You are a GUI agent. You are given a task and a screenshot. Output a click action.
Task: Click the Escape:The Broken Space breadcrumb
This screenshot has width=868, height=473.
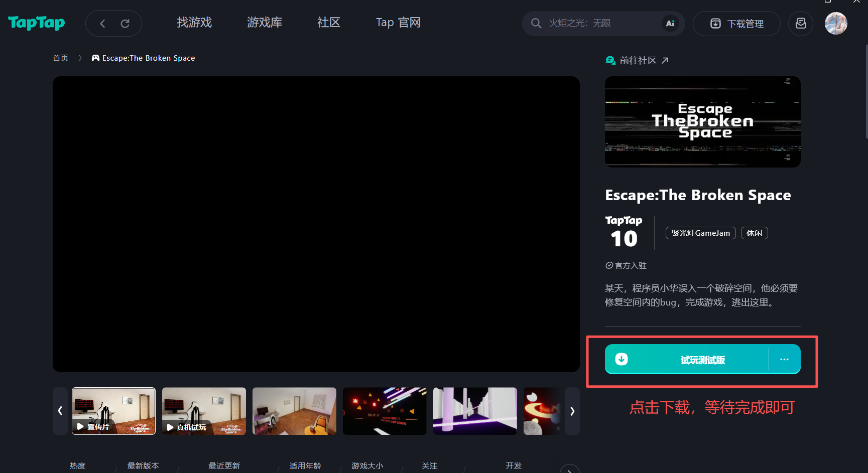point(144,58)
